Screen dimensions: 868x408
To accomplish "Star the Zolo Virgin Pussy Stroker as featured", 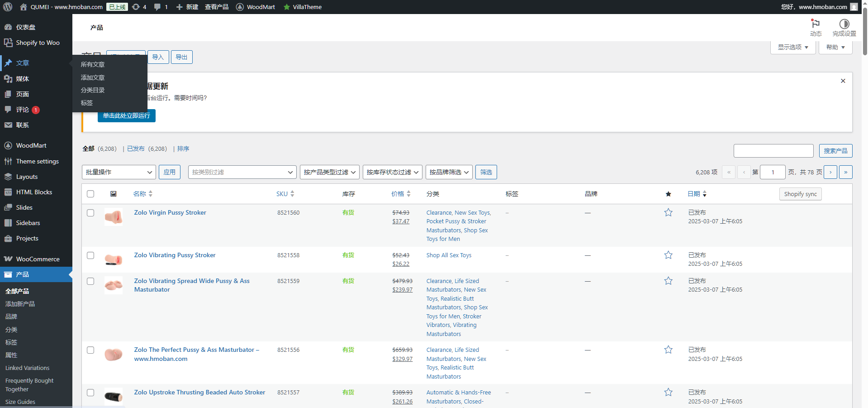I will (668, 212).
